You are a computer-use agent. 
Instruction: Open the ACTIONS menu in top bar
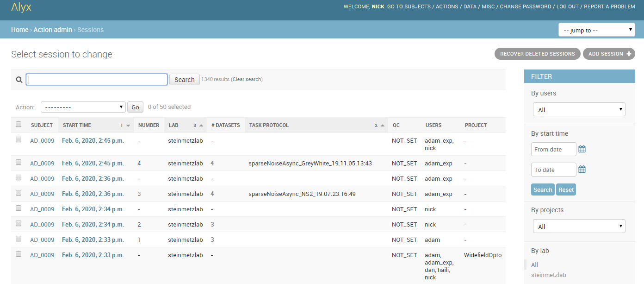pyautogui.click(x=446, y=6)
